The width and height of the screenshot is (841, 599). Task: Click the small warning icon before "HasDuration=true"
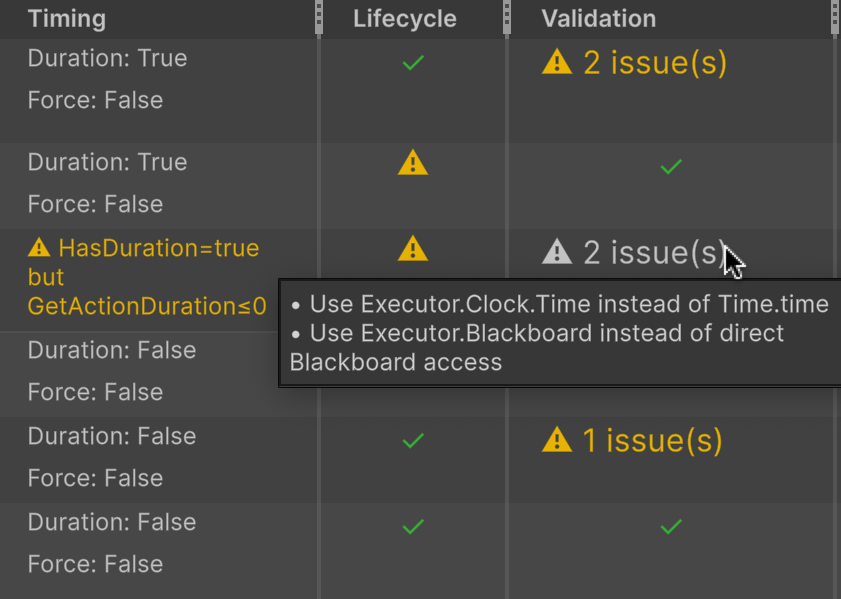(39, 247)
